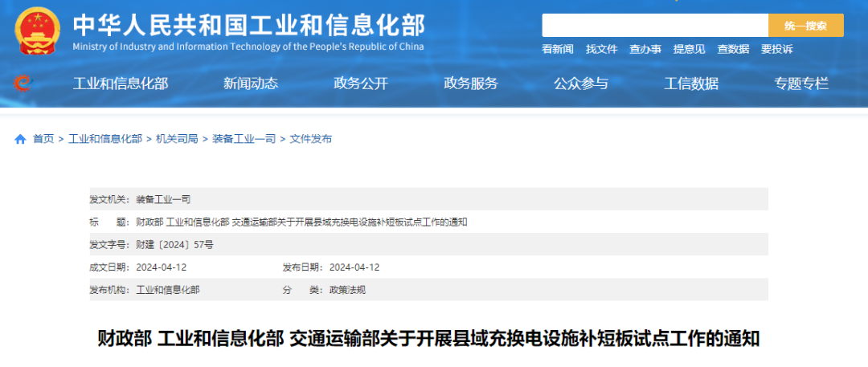This screenshot has width=868, height=367.
Task: Click the 发布日期 value 2024-04-12
Action: (354, 267)
